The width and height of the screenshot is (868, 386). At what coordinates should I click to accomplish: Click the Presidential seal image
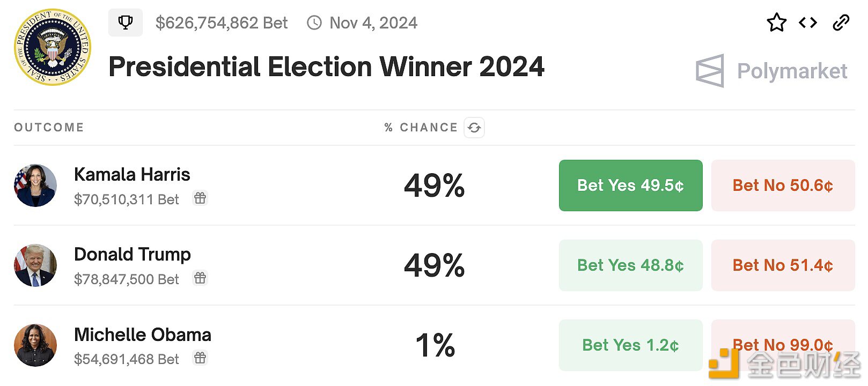tap(53, 47)
